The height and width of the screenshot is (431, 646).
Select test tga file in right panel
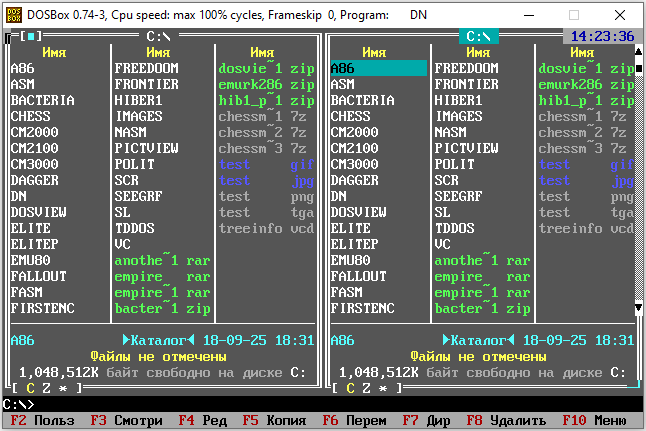coord(586,212)
